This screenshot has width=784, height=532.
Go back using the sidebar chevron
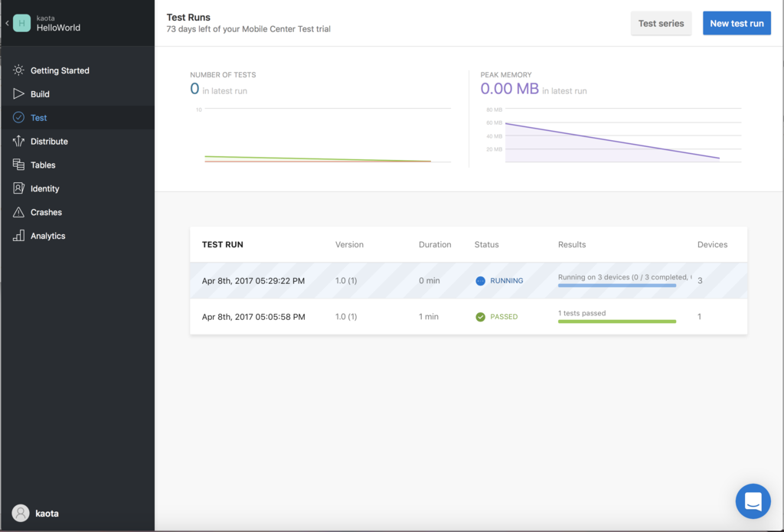click(x=7, y=23)
